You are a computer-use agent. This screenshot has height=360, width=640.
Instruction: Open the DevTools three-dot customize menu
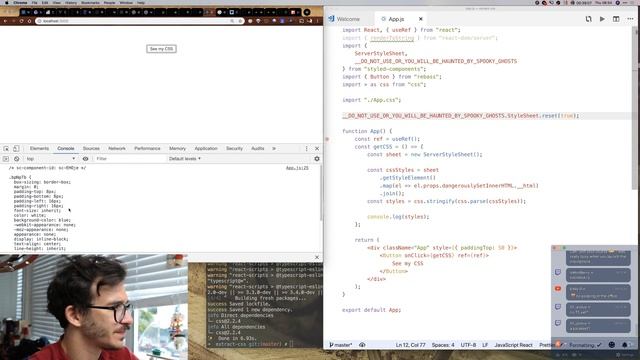click(x=307, y=149)
